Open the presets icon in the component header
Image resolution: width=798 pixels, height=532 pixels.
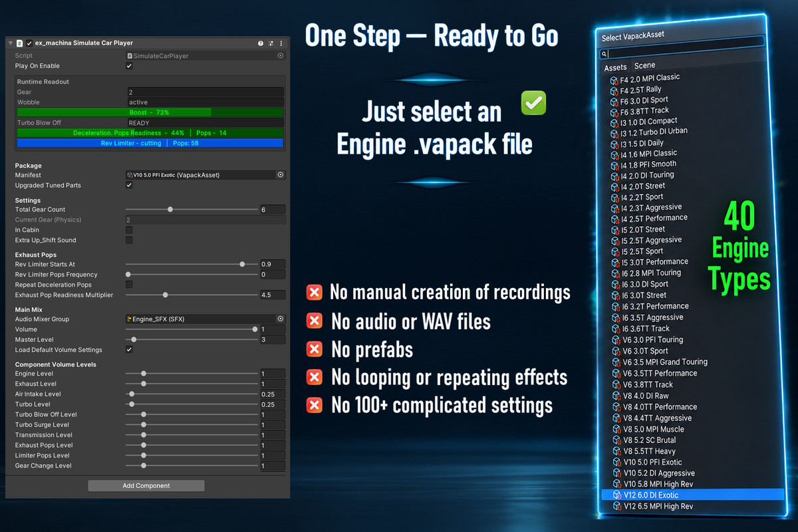[x=271, y=43]
